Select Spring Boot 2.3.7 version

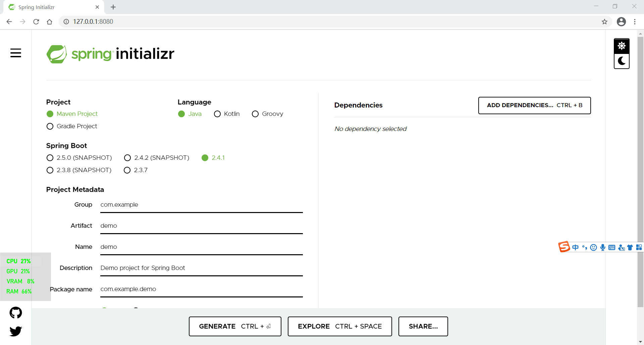point(136,170)
